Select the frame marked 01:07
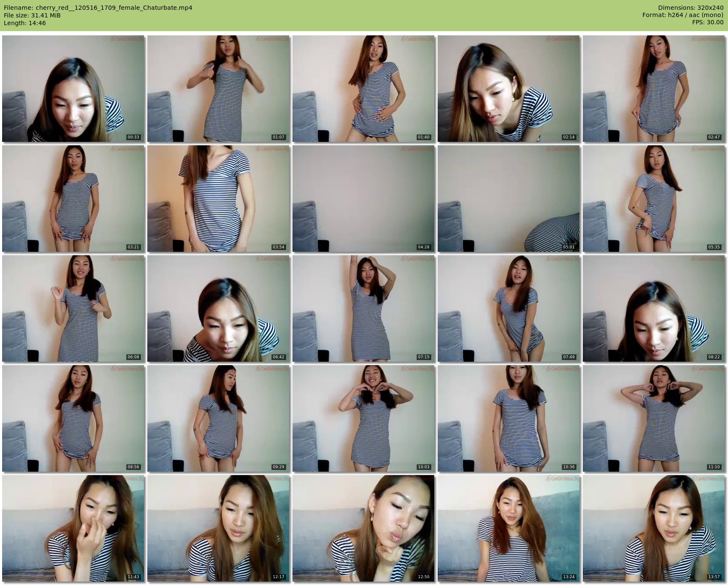 tap(218, 89)
